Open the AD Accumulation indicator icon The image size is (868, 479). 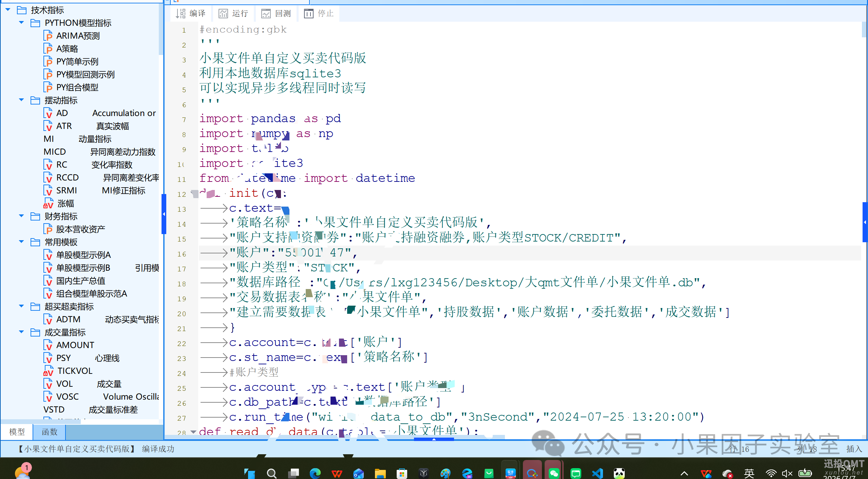(48, 113)
